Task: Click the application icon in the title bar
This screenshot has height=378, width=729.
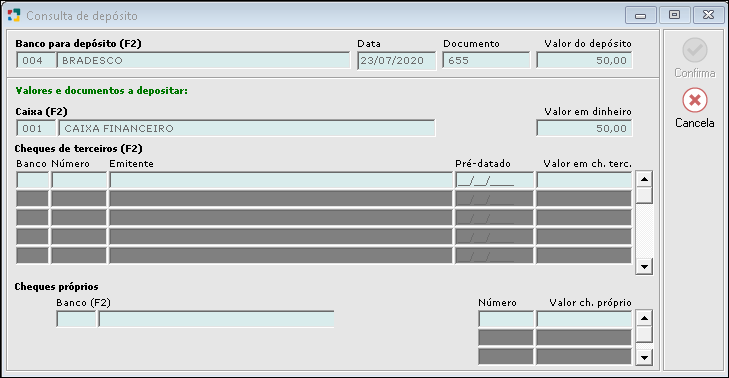Action: pyautogui.click(x=14, y=15)
